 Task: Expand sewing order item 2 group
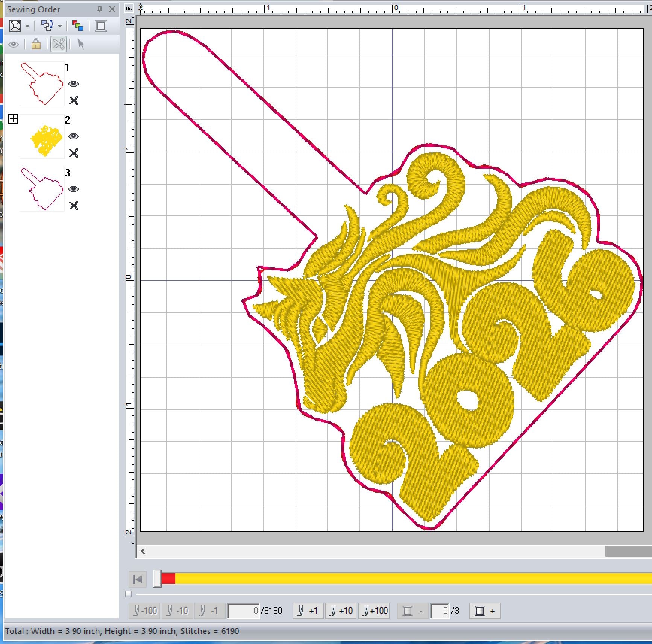13,119
